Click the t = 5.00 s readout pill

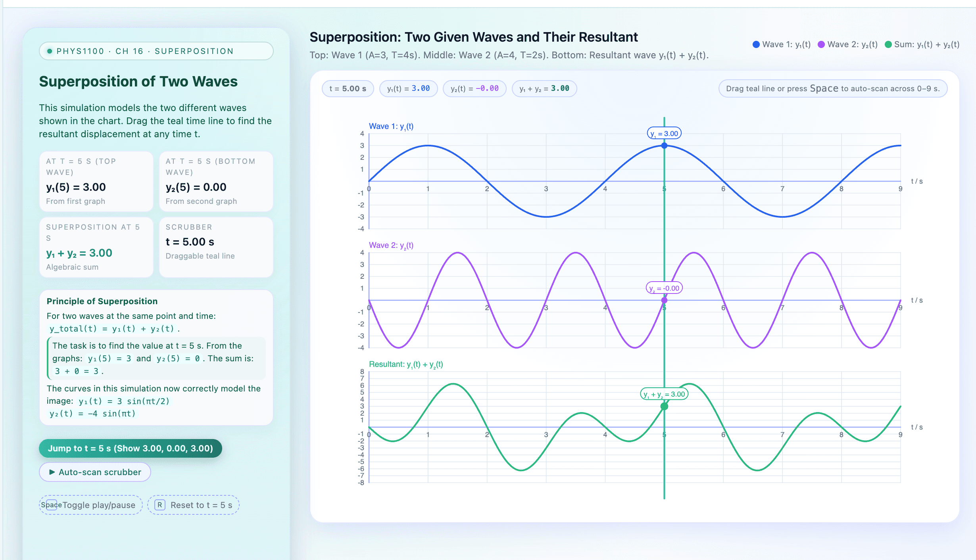pos(348,88)
